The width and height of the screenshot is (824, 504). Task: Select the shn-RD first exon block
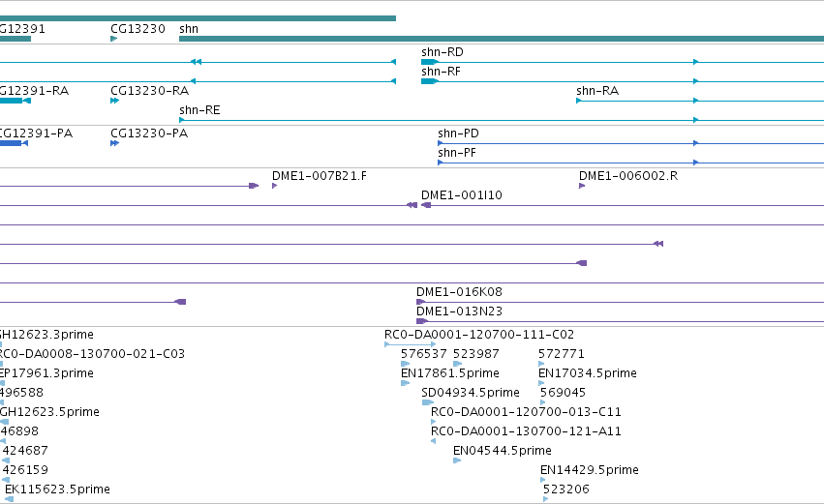[429, 62]
